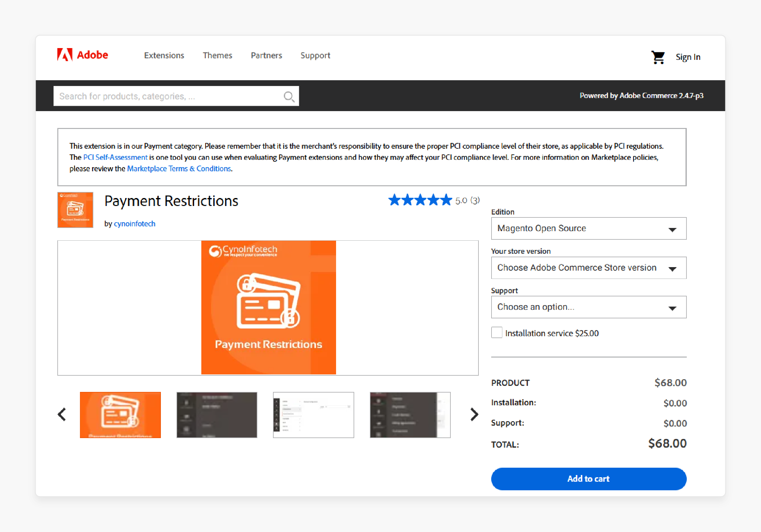This screenshot has height=532, width=761.
Task: Select the orange Payment Restrictions thumbnail
Action: pyautogui.click(x=120, y=415)
